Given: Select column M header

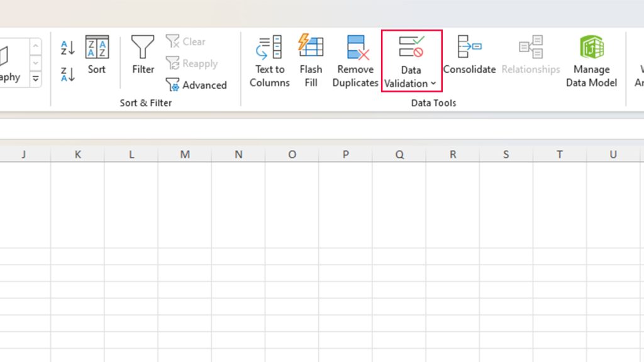Looking at the screenshot, I should click(x=185, y=155).
